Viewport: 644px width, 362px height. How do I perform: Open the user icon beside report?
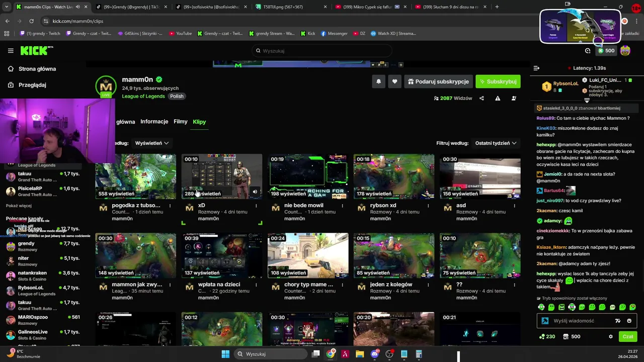514,99
